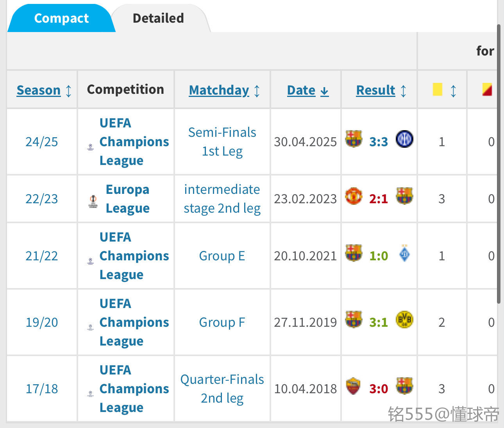The width and height of the screenshot is (504, 428).
Task: Open Semi-Finals 1st Leg matchday link
Action: pyautogui.click(x=222, y=141)
